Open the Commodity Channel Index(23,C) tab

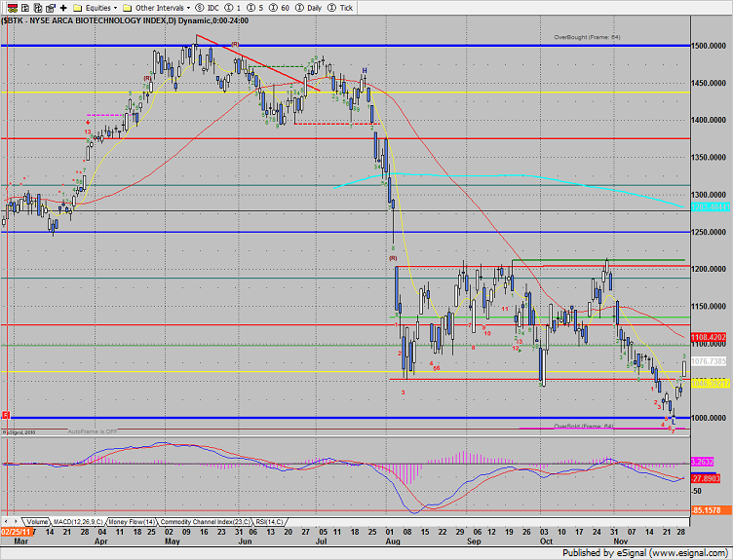(205, 522)
